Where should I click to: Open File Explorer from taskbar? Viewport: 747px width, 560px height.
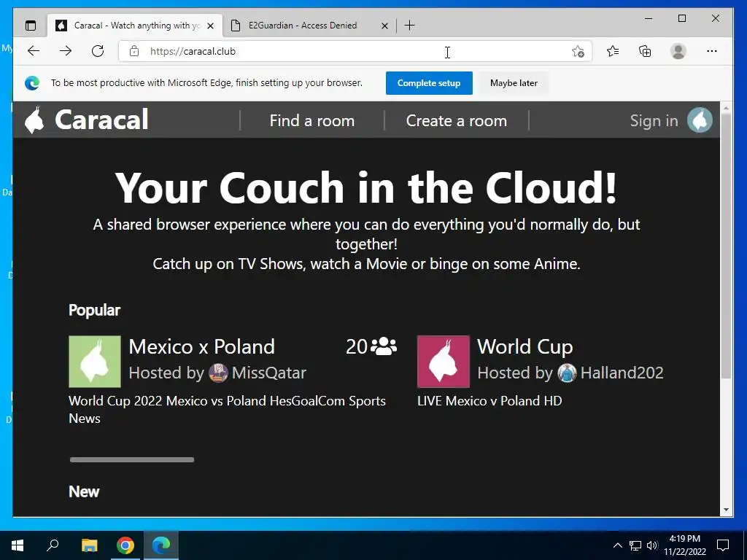coord(89,545)
